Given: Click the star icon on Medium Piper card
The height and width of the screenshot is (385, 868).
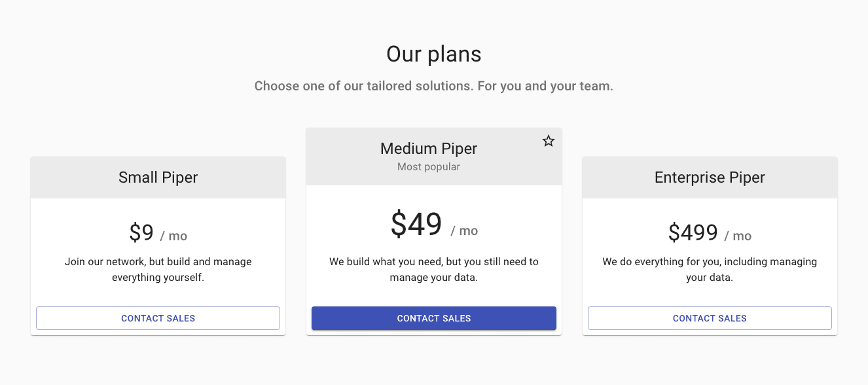Looking at the screenshot, I should point(549,141).
